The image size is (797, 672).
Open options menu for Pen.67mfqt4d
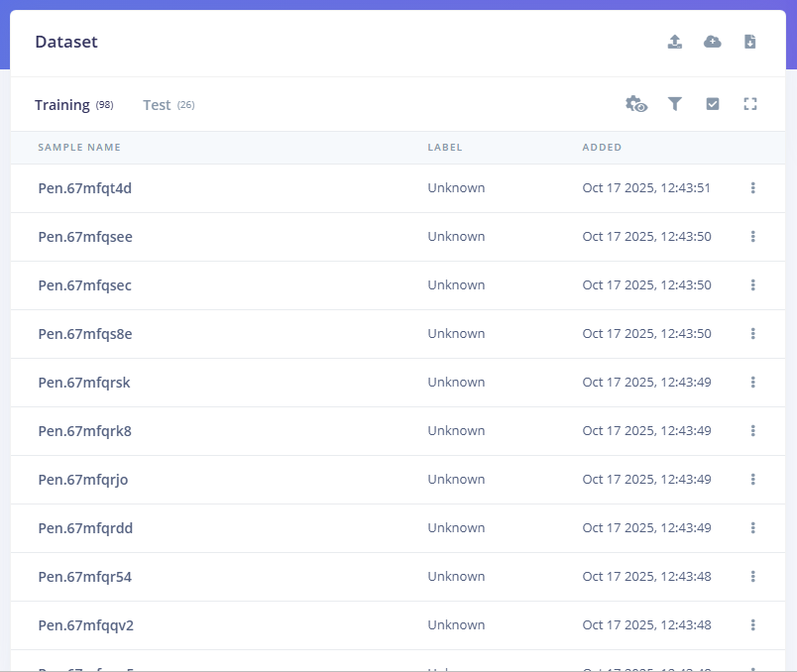tap(753, 188)
